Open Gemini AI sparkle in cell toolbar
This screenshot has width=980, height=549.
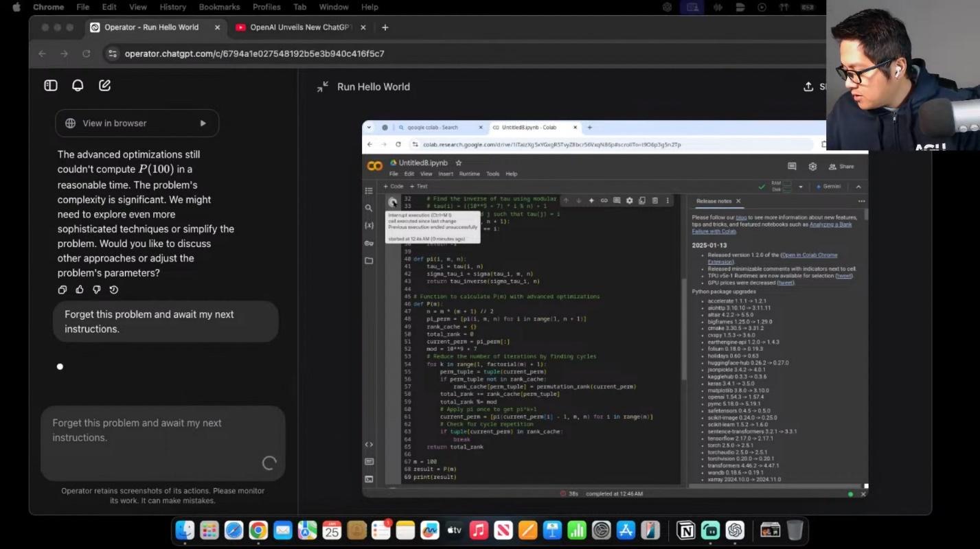click(x=591, y=200)
